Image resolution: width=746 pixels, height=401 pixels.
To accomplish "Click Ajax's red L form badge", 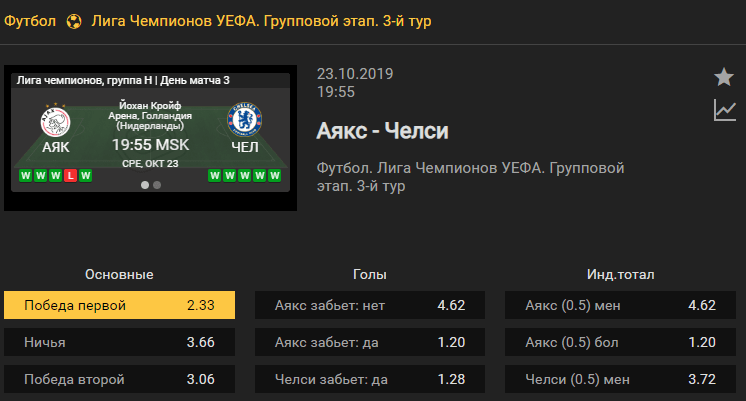I will 70,176.
